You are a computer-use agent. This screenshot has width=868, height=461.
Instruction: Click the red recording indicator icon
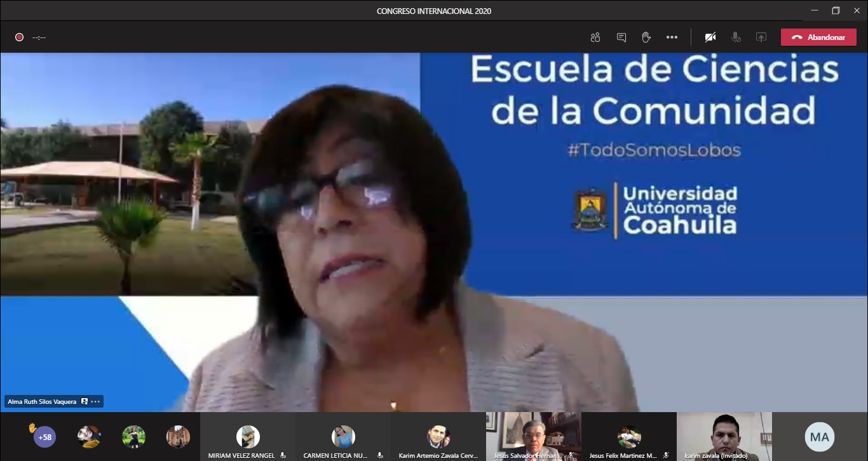(20, 37)
